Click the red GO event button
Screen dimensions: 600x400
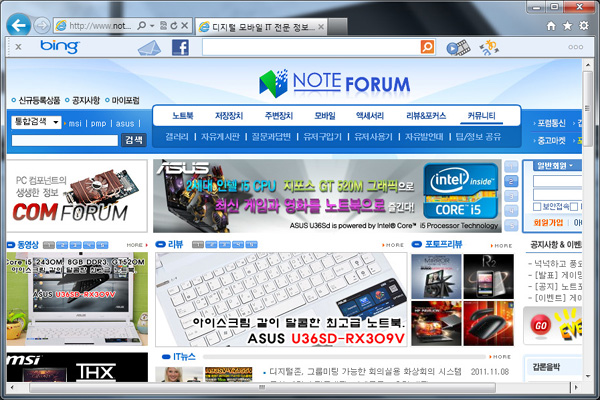(541, 325)
